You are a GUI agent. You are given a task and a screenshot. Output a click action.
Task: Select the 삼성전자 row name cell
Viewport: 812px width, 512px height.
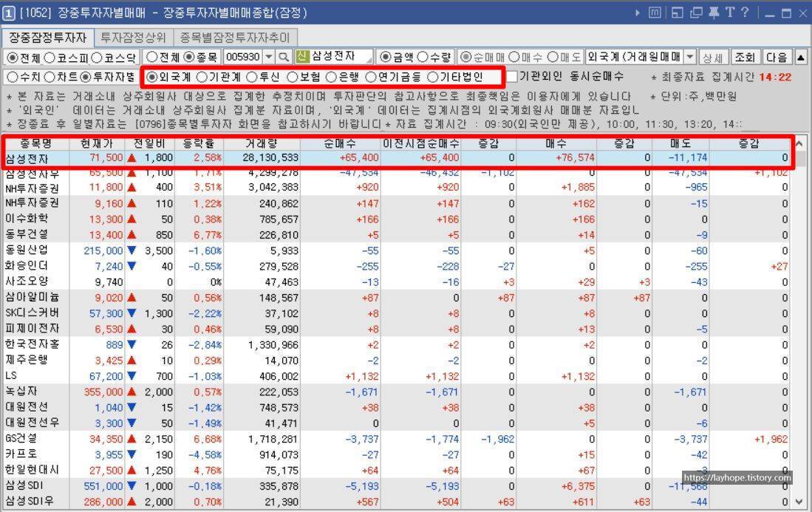[36, 158]
